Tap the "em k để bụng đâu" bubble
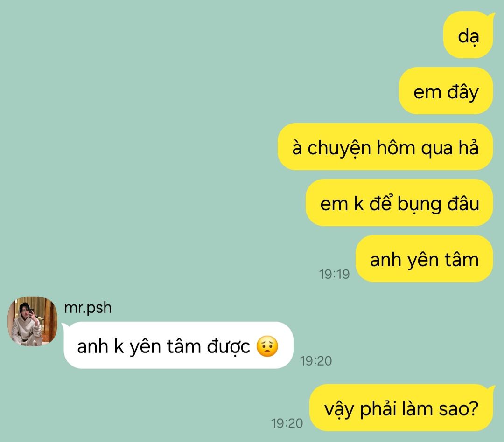Screen dimensions: 504x442 (399, 202)
